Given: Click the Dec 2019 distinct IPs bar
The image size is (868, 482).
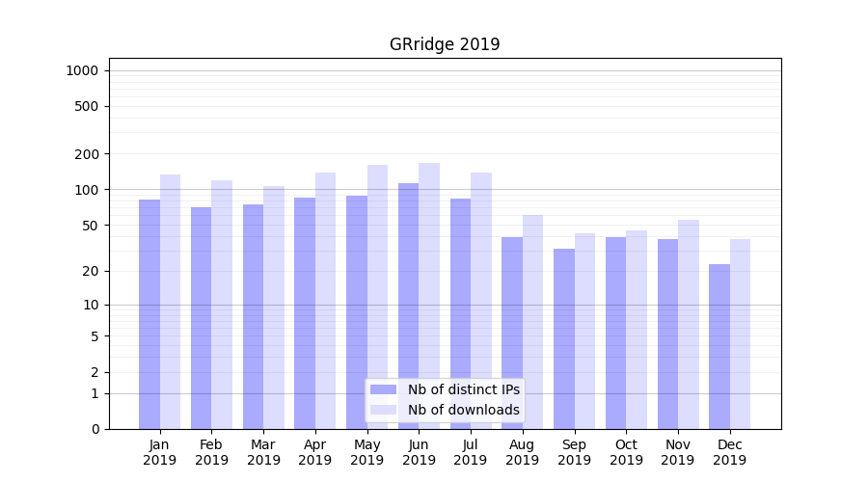Looking at the screenshot, I should pyautogui.click(x=719, y=346).
